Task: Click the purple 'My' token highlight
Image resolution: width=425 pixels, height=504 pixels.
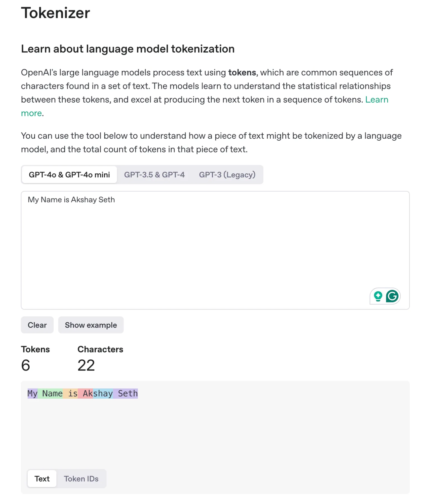Action: point(32,394)
